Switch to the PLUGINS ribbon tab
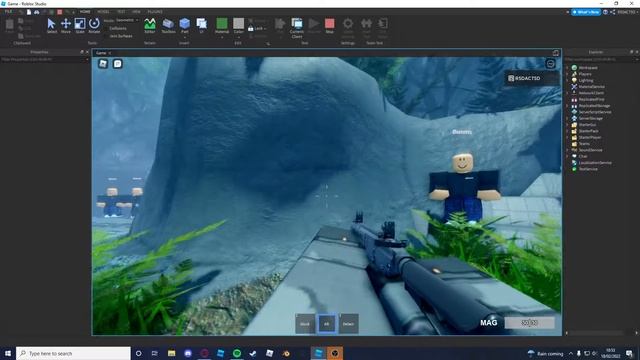 click(x=155, y=12)
